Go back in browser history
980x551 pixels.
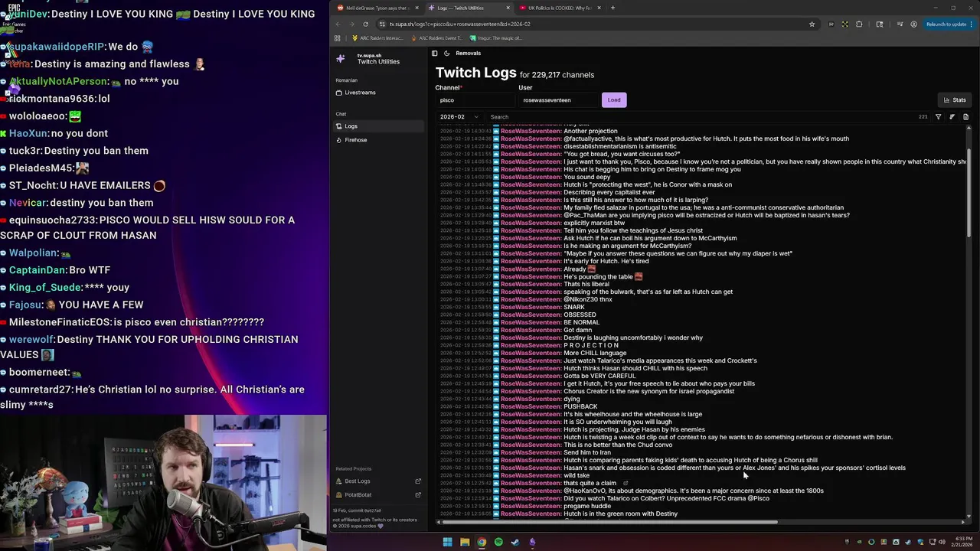[338, 24]
